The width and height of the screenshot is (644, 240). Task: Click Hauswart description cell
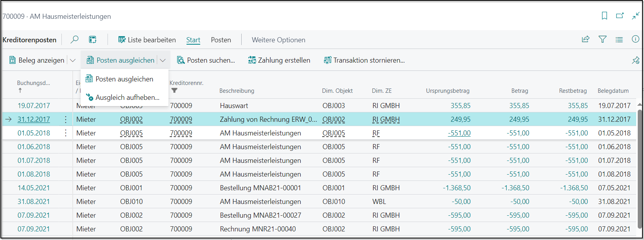[234, 106]
